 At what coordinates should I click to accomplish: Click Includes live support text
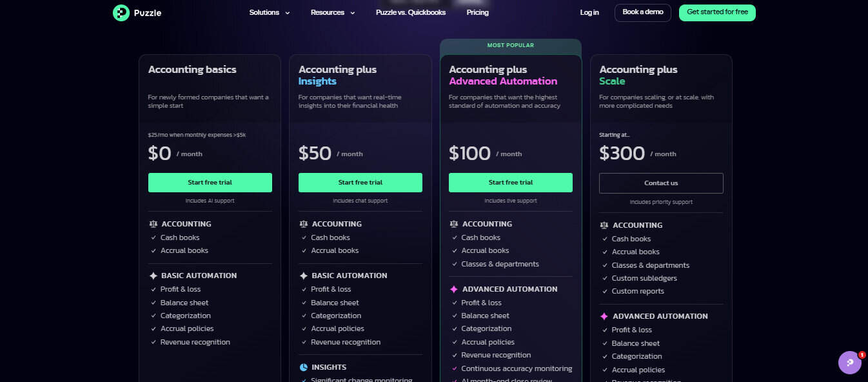(x=511, y=201)
